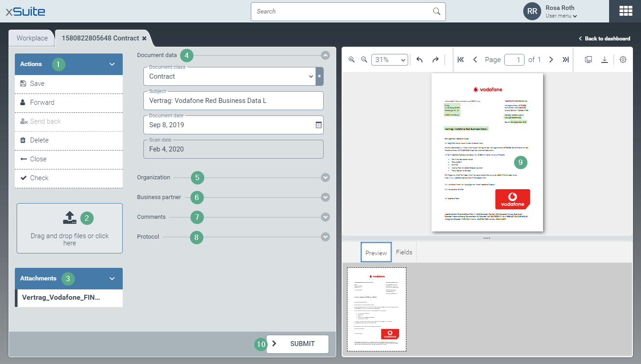Screen dimensions: 641x364
Task: Jump to last page of document
Action: click(x=566, y=60)
